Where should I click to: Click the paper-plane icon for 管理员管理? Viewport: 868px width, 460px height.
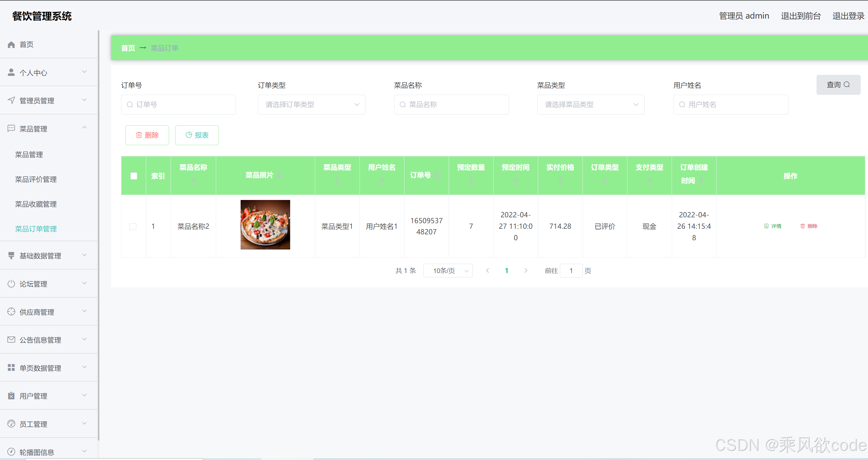pyautogui.click(x=11, y=100)
